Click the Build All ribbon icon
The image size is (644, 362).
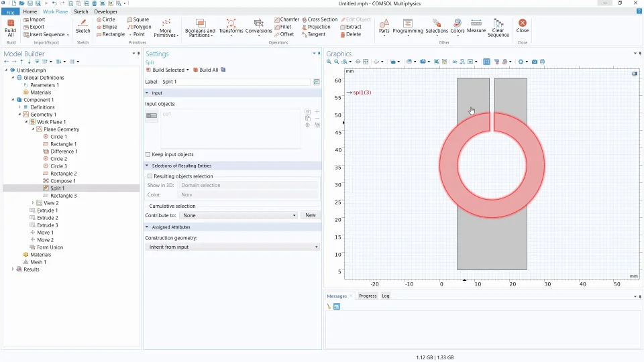[x=11, y=27]
